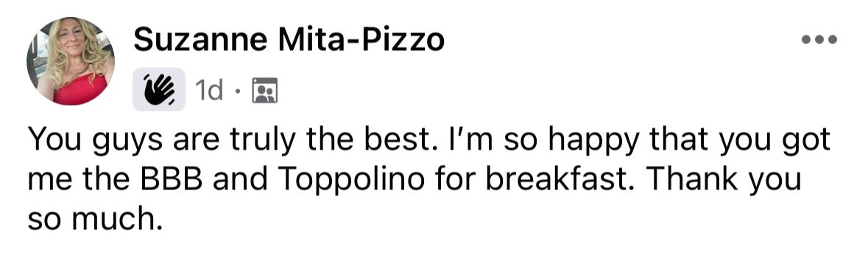Click the sentence "You guys are truly the best"
This screenshot has width=868, height=272.
coord(227,142)
